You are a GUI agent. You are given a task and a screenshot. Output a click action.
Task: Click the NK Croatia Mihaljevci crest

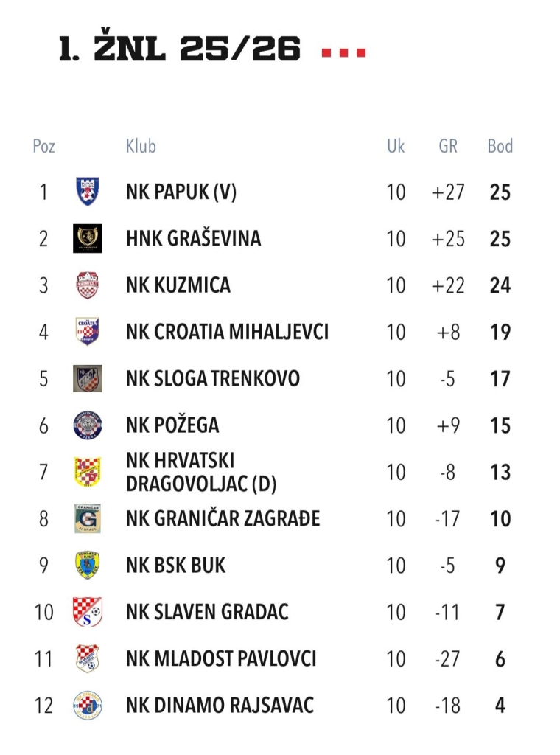pyautogui.click(x=88, y=332)
